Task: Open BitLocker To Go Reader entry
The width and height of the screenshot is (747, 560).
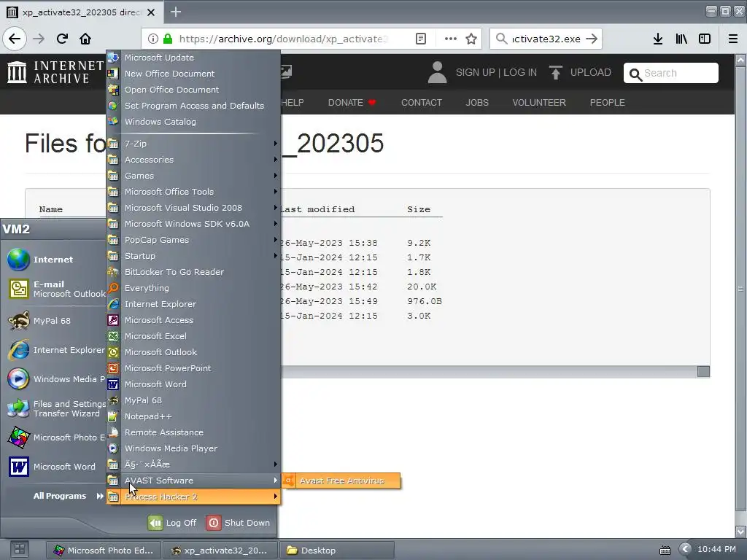Action: (193, 272)
